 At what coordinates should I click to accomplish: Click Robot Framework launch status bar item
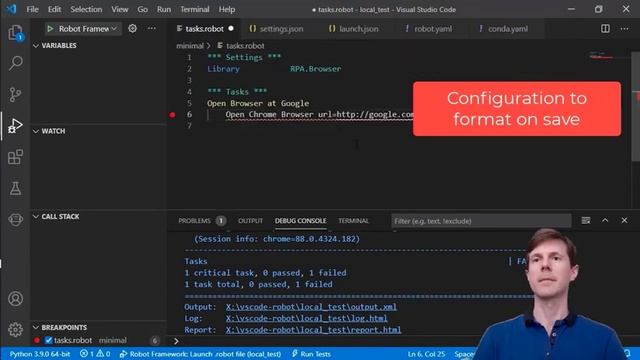click(200, 354)
